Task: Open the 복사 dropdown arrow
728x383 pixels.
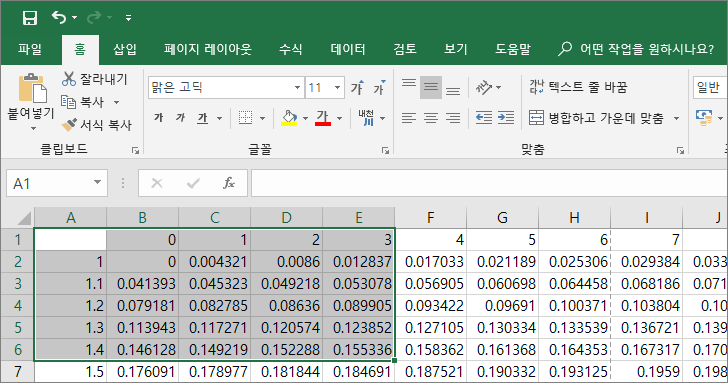Action: (117, 102)
